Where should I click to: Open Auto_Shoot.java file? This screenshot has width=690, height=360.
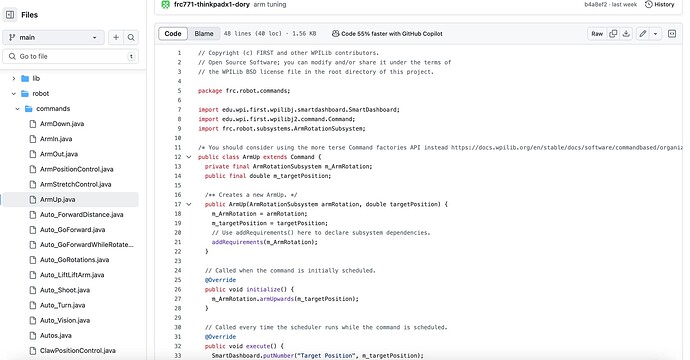pyautogui.click(x=65, y=290)
